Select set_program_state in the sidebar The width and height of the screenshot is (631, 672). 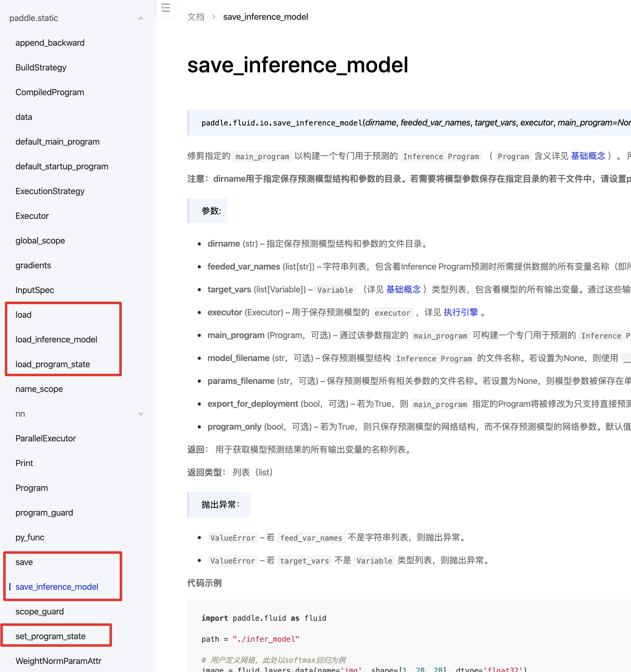(x=50, y=636)
